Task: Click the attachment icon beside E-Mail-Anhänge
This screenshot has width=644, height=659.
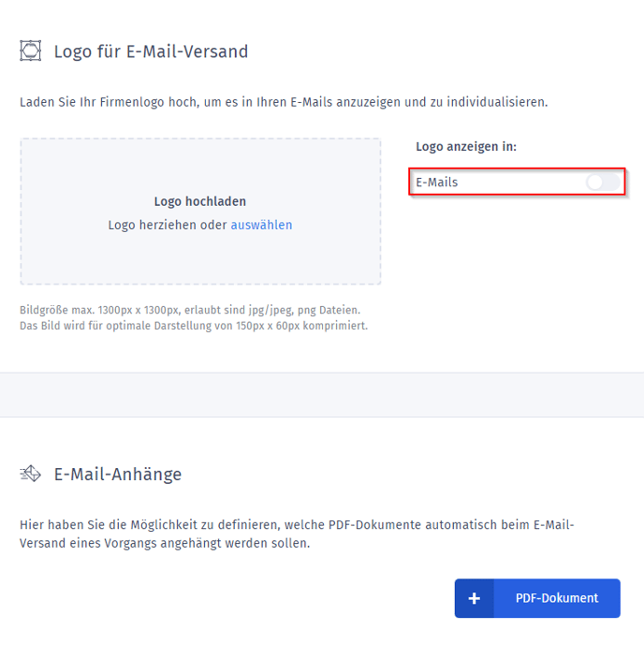Action: (x=31, y=475)
